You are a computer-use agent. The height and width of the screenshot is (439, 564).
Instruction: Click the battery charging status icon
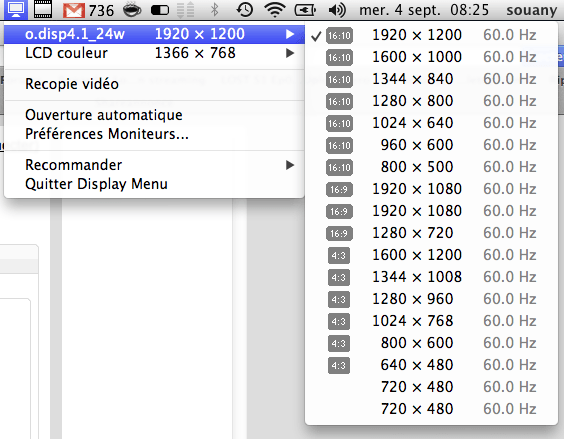tap(305, 10)
